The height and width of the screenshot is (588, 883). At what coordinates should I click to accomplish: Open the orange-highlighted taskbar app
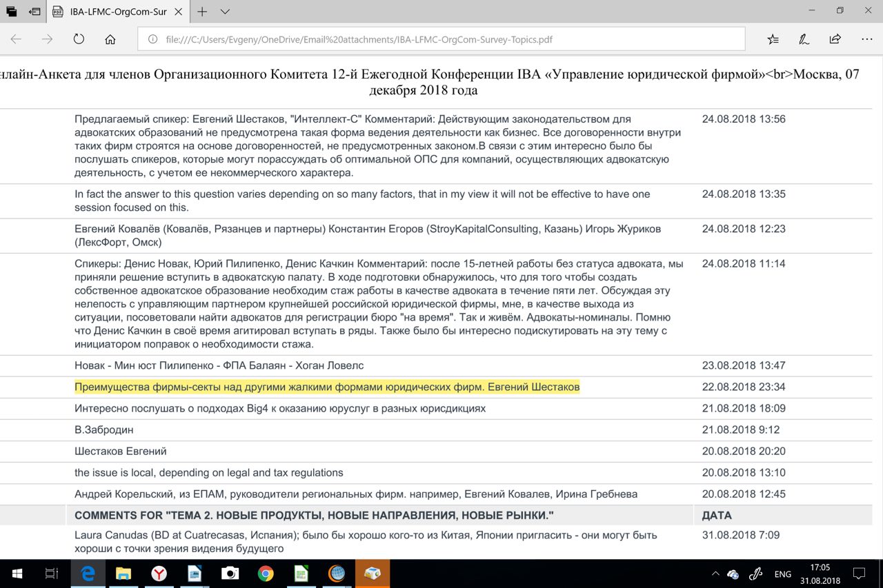[373, 574]
